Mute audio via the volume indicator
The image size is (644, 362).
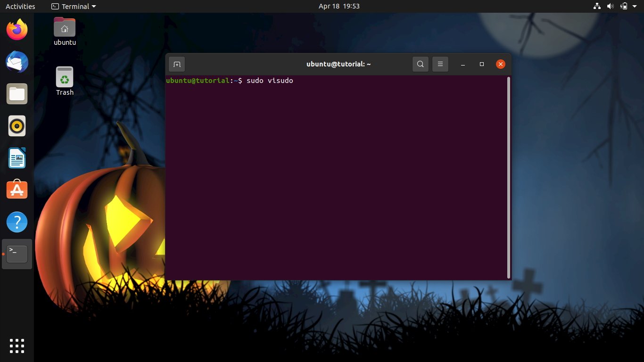tap(611, 6)
